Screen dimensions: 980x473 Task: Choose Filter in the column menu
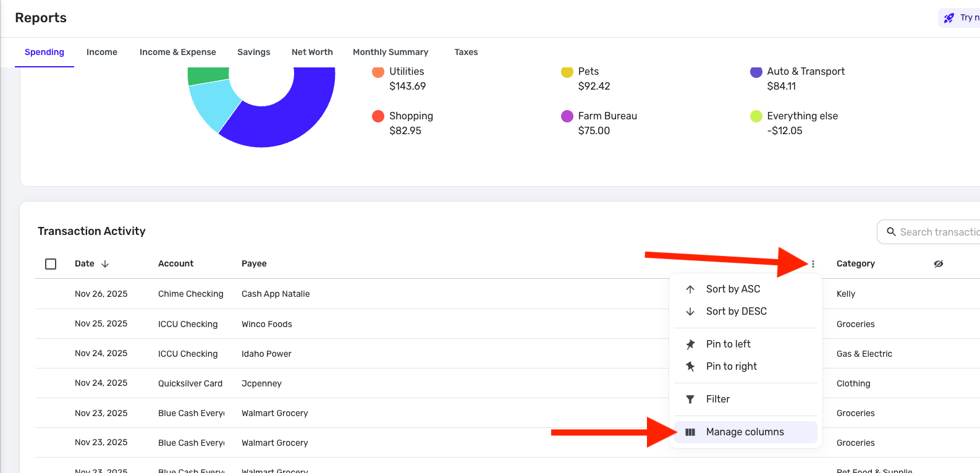pos(746,399)
